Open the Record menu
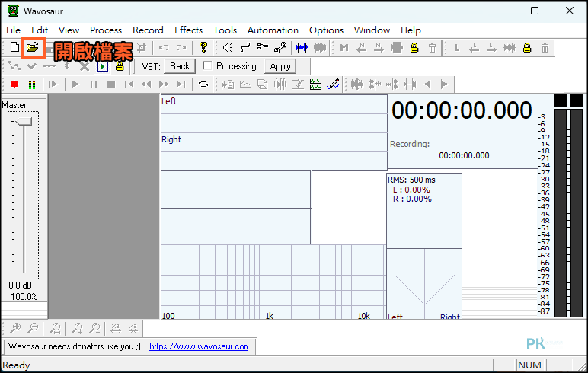This screenshot has height=373, width=588. 148,30
